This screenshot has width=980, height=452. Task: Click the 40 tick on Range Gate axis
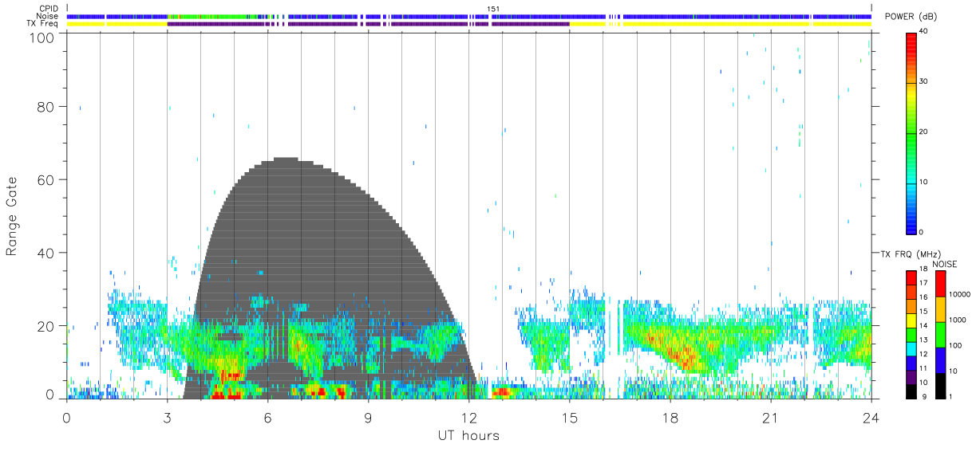coord(46,253)
